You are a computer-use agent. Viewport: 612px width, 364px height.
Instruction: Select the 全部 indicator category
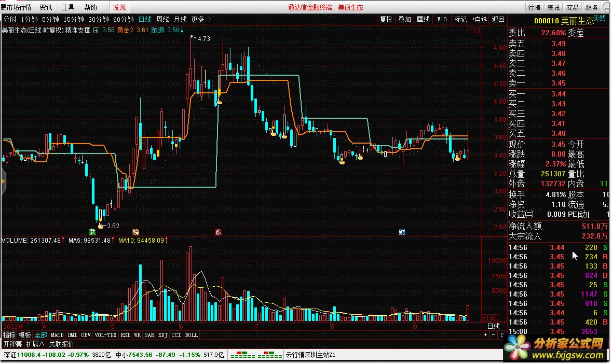40,335
